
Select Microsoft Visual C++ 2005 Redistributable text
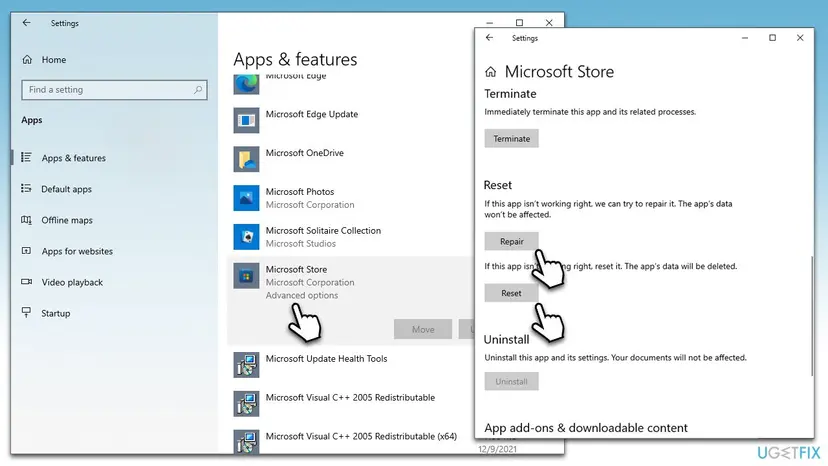(350, 397)
